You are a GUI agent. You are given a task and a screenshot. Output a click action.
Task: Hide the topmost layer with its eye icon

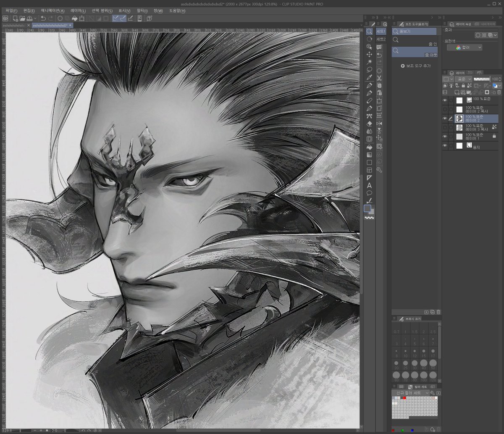click(x=445, y=100)
